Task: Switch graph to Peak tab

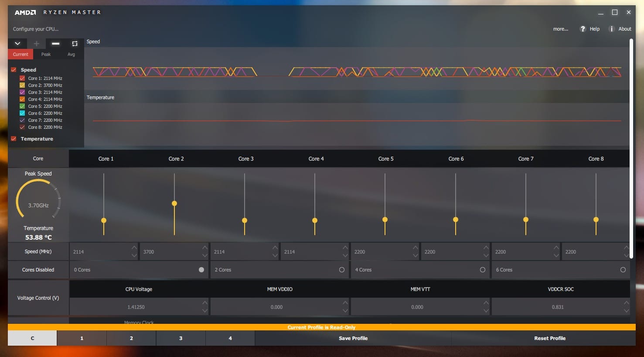Action: [46, 55]
